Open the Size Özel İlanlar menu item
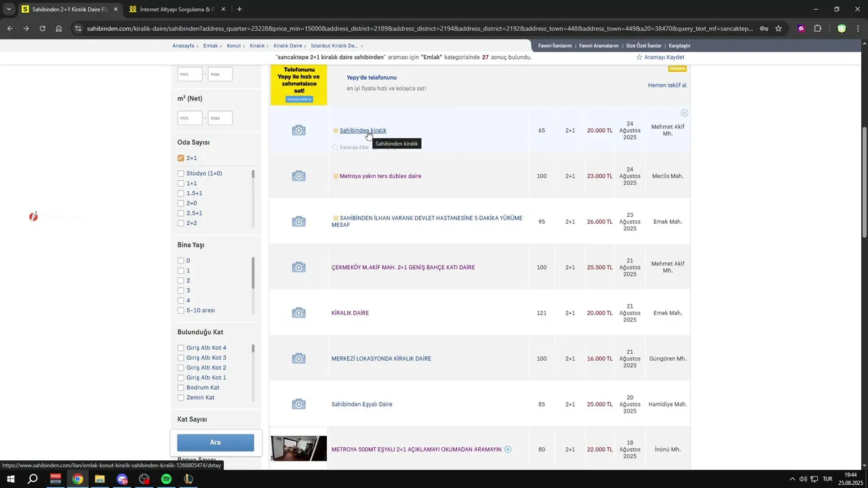 (x=644, y=45)
